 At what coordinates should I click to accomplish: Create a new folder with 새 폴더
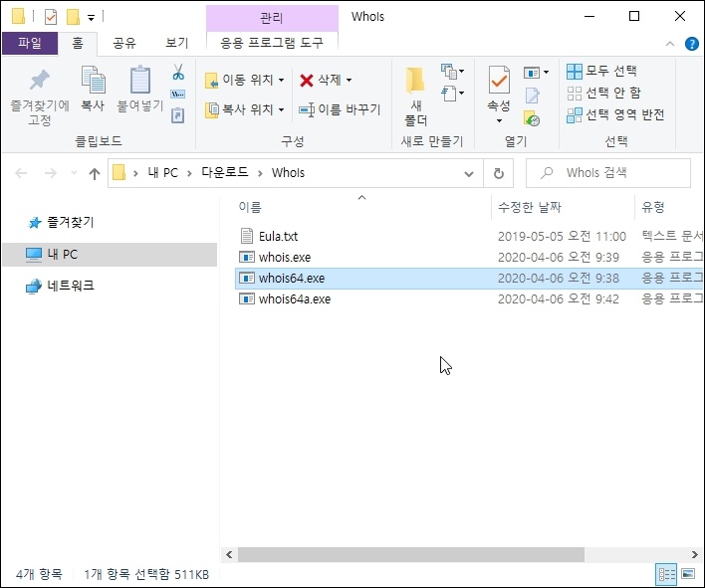[416, 97]
